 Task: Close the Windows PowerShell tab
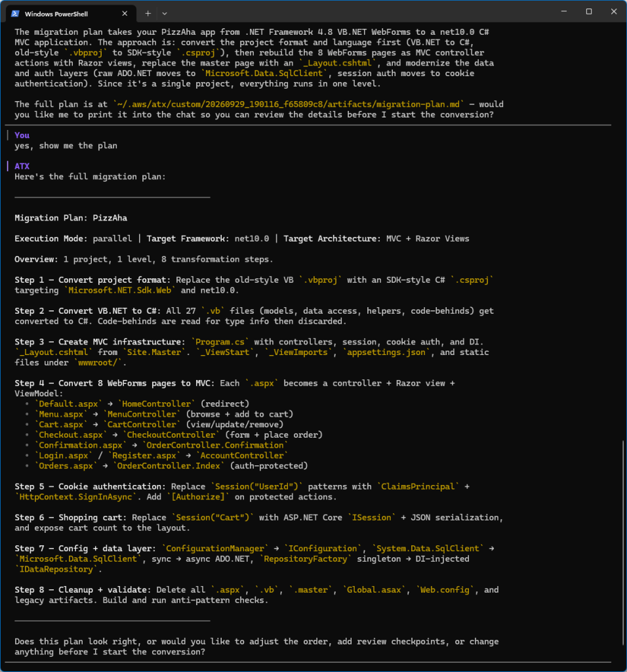(x=125, y=14)
